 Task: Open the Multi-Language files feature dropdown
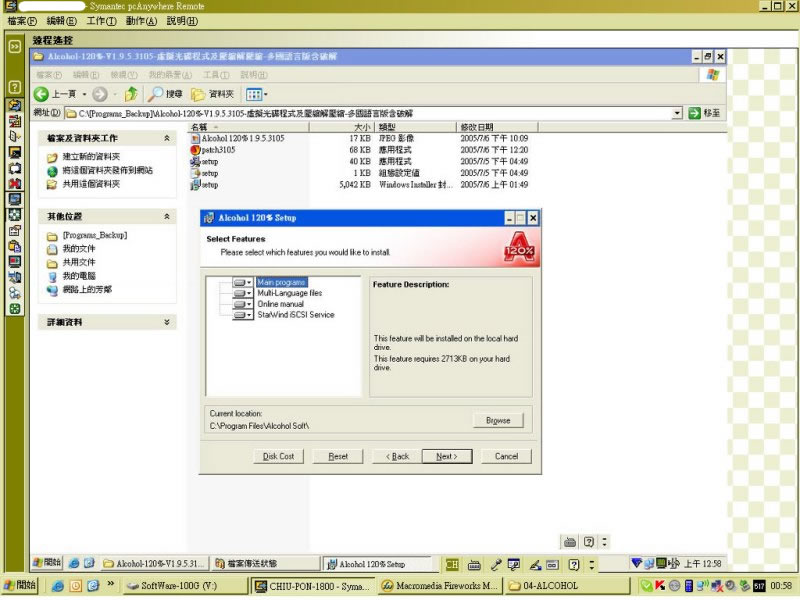(x=243, y=293)
